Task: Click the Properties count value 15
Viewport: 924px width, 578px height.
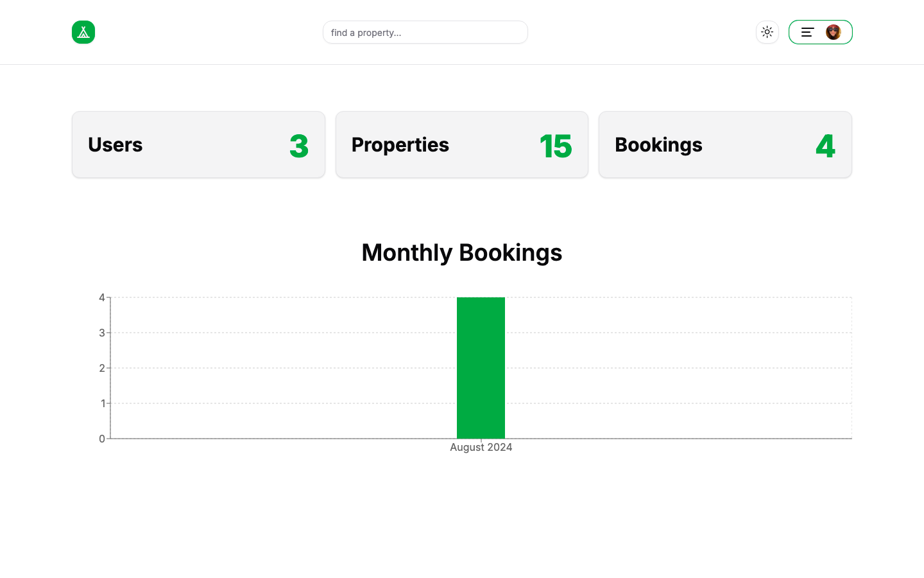Action: [556, 146]
